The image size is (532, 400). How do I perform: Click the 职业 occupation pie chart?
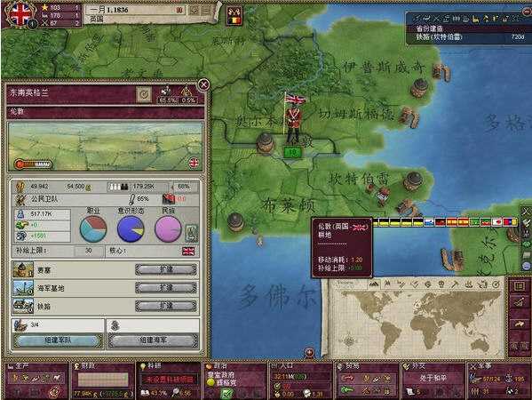[x=93, y=228]
